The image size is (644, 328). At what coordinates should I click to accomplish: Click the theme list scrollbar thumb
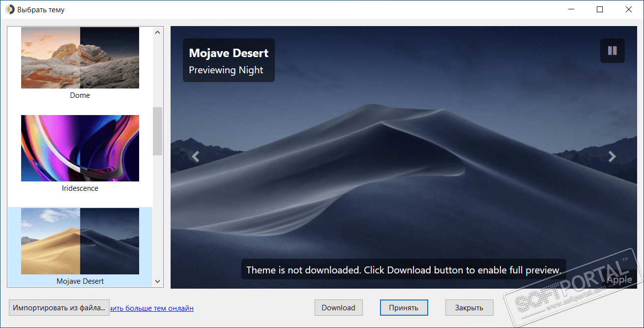click(x=157, y=131)
